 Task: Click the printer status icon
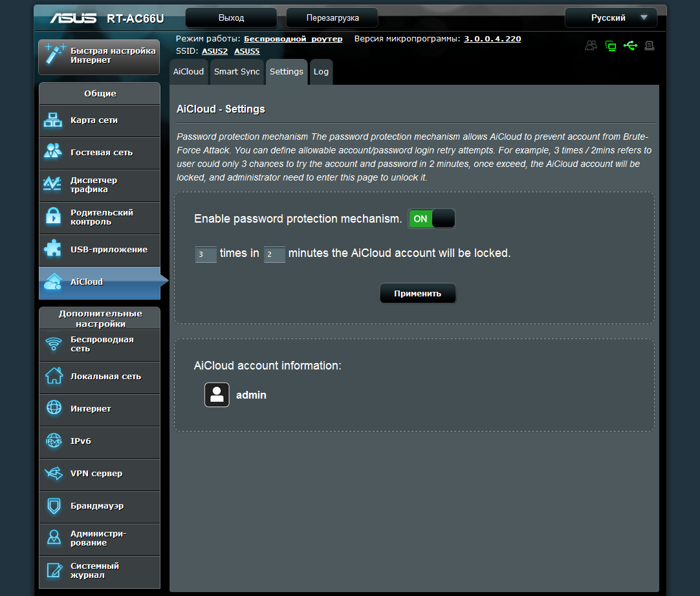pyautogui.click(x=650, y=45)
